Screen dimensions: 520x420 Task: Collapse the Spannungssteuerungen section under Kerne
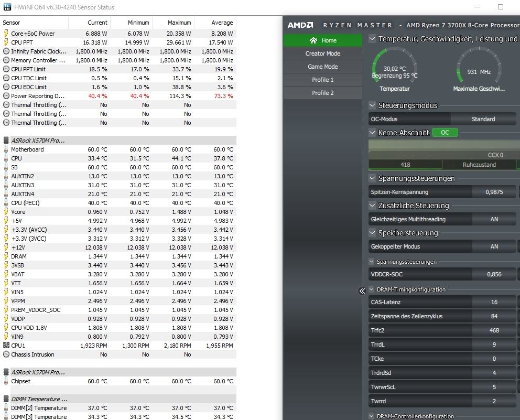372,178
